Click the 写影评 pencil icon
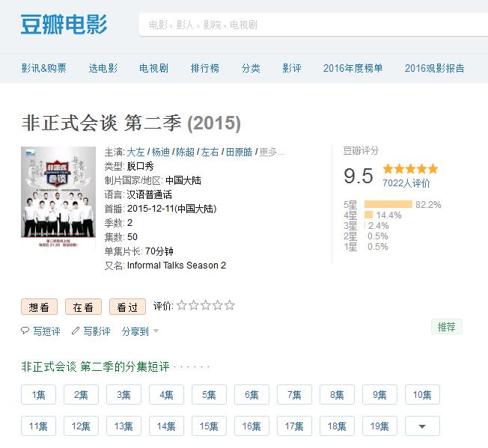Image resolution: width=488 pixels, height=448 pixels. (76, 331)
